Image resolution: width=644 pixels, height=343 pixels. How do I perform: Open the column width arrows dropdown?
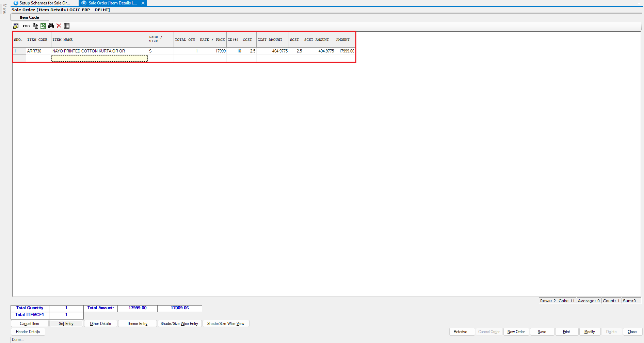pyautogui.click(x=26, y=26)
